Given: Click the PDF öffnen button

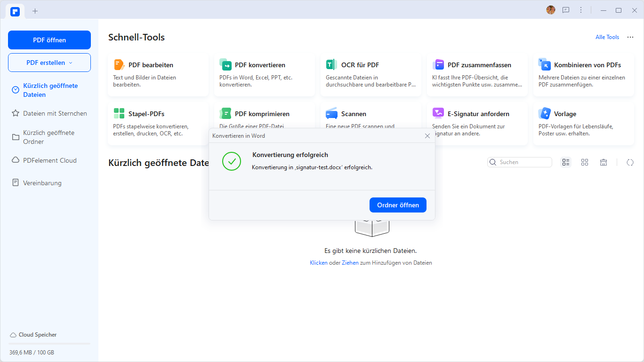Looking at the screenshot, I should tap(49, 40).
